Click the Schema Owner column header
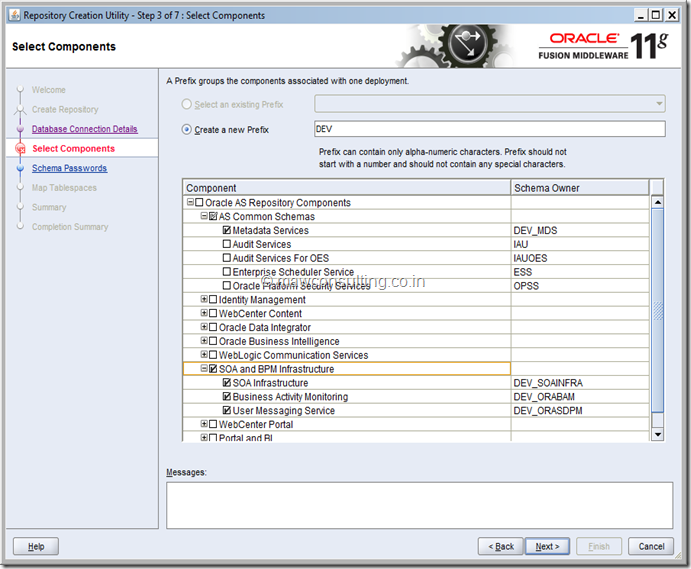Image resolution: width=691 pixels, height=569 pixels. click(x=580, y=188)
